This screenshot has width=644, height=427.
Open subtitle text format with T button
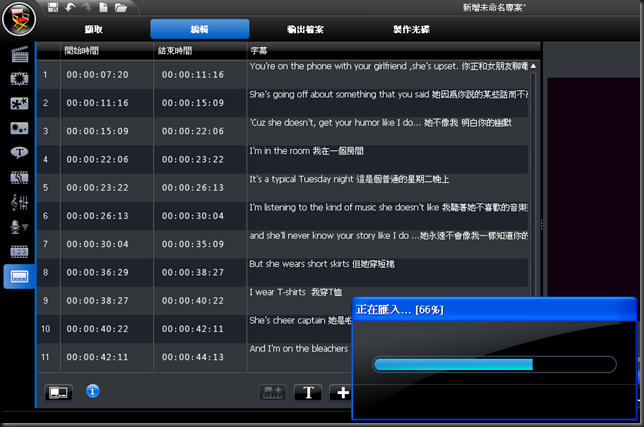308,393
